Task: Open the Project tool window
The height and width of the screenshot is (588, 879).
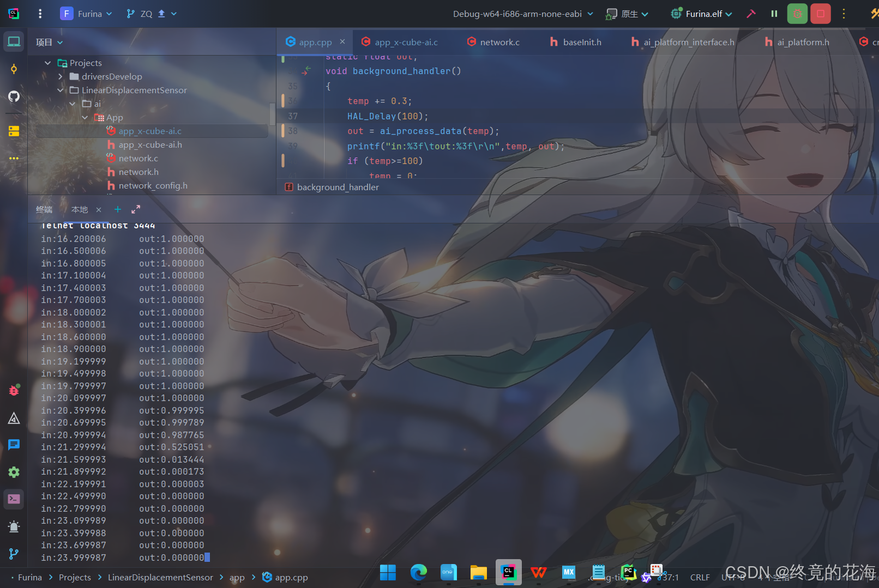Action: [x=14, y=41]
